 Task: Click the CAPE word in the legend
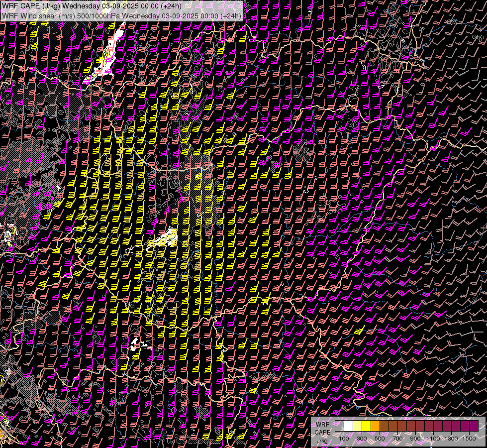[x=322, y=433]
